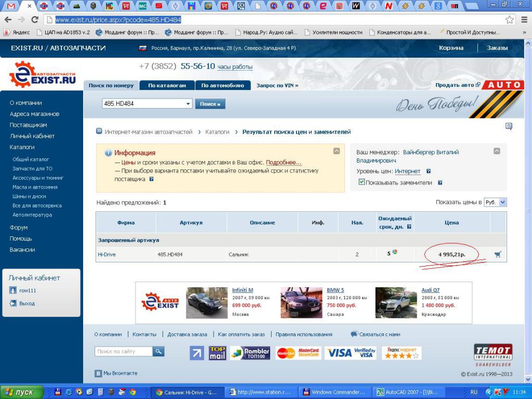Switch to AutoCAD 2007 taskbar window

(x=407, y=392)
